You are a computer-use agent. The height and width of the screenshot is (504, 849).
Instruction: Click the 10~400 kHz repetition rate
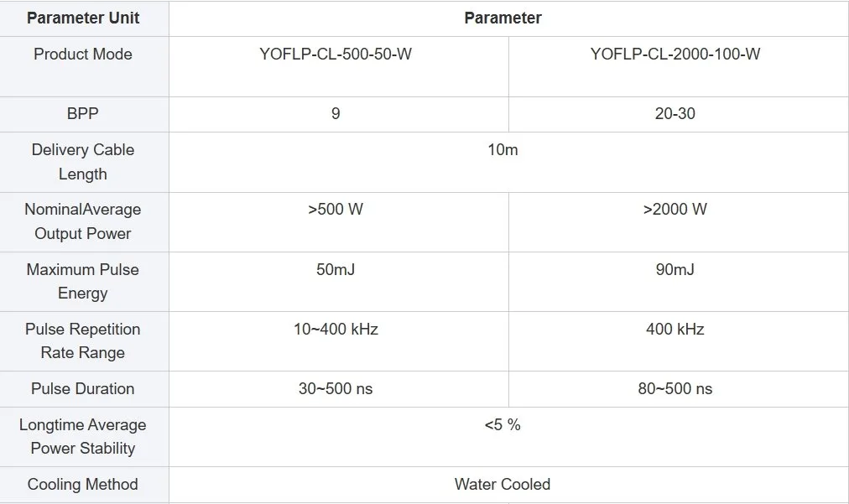coord(336,329)
